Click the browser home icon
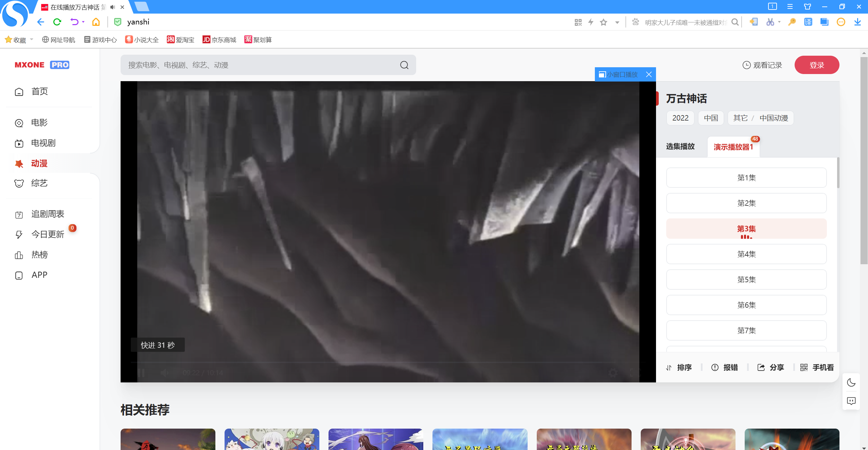Viewport: 868px width, 450px height. 96,22
